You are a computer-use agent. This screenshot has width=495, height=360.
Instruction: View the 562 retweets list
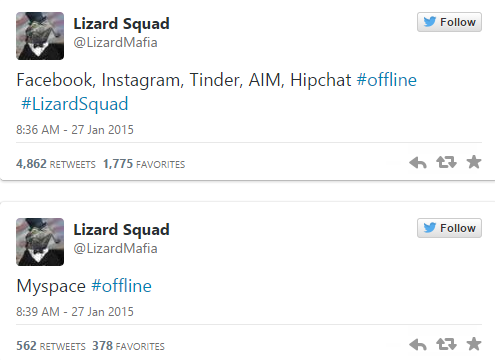(51, 346)
